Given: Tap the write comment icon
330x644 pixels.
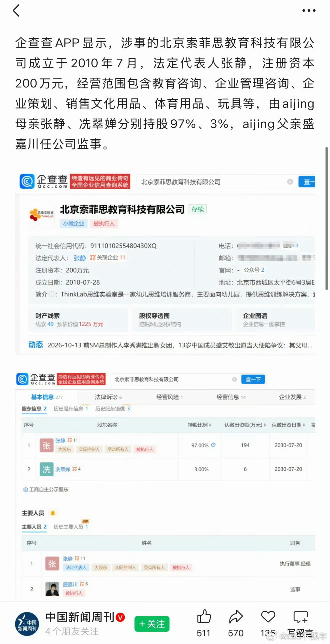Looking at the screenshot, I should pos(300,617).
